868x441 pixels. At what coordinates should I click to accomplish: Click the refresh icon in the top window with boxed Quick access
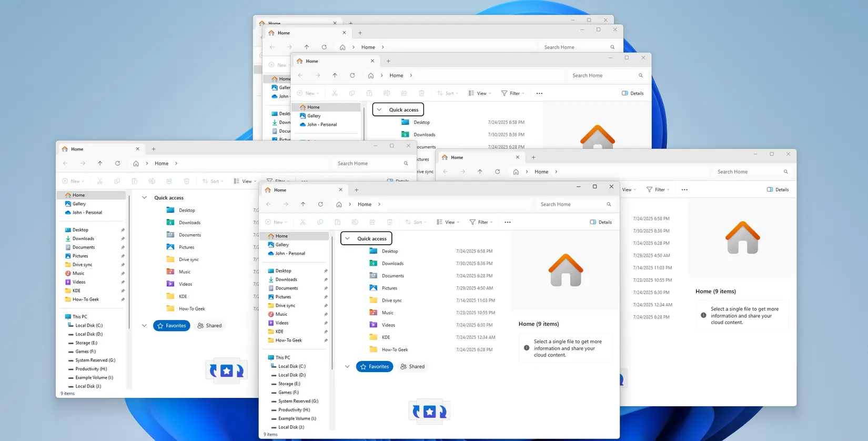[x=352, y=75]
